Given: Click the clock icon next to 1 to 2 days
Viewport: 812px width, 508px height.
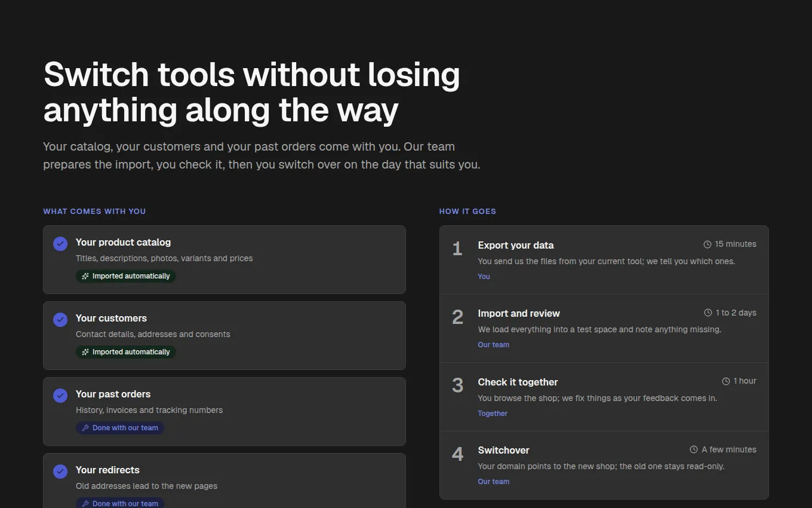Looking at the screenshot, I should pos(708,313).
